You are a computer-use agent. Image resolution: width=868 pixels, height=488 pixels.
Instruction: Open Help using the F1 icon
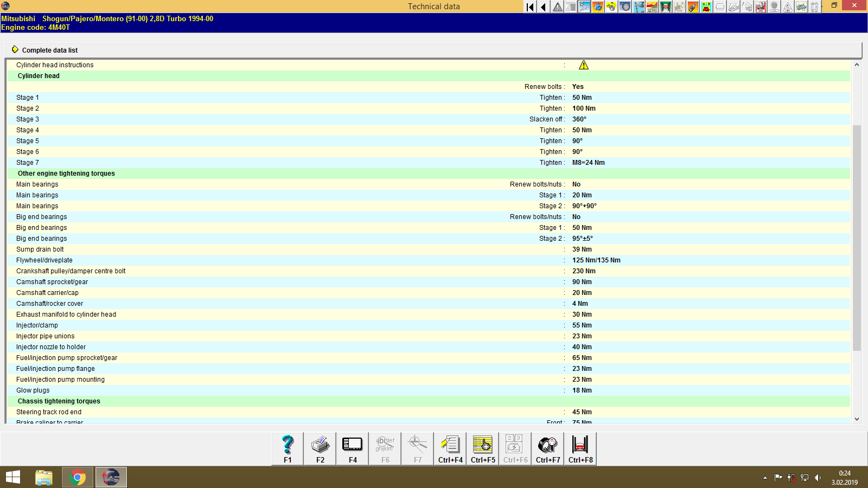tap(286, 448)
